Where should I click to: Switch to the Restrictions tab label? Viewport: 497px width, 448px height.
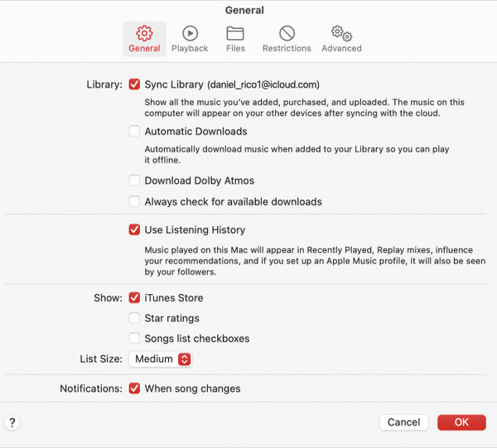(x=287, y=48)
